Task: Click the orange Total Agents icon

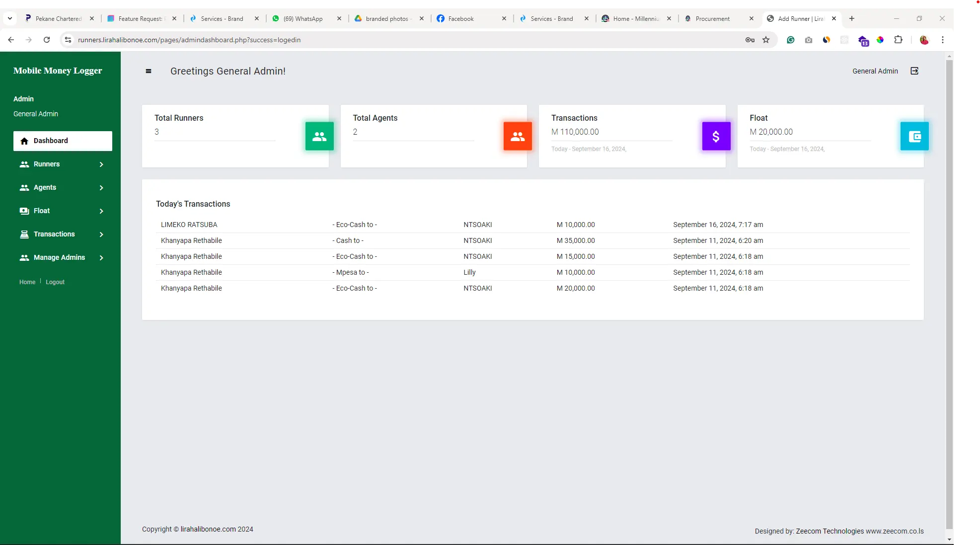Action: (518, 136)
